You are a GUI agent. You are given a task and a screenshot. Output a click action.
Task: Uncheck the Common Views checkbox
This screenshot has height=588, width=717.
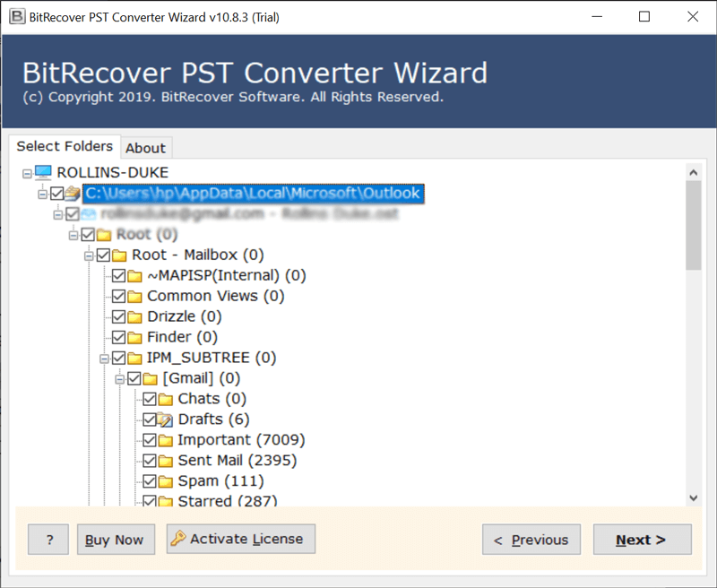tap(118, 296)
